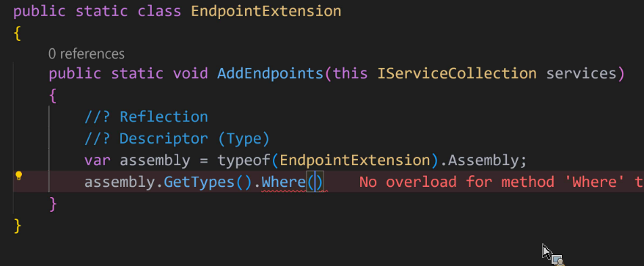Image resolution: width=644 pixels, height=266 pixels.
Task: Click the pink closing brace of AddEndpoints
Action: [53, 204]
